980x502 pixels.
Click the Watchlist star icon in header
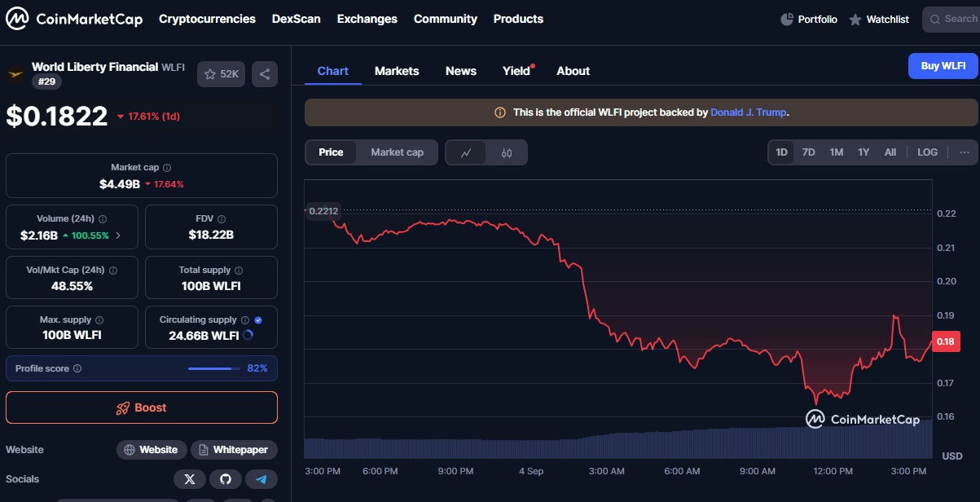(855, 19)
